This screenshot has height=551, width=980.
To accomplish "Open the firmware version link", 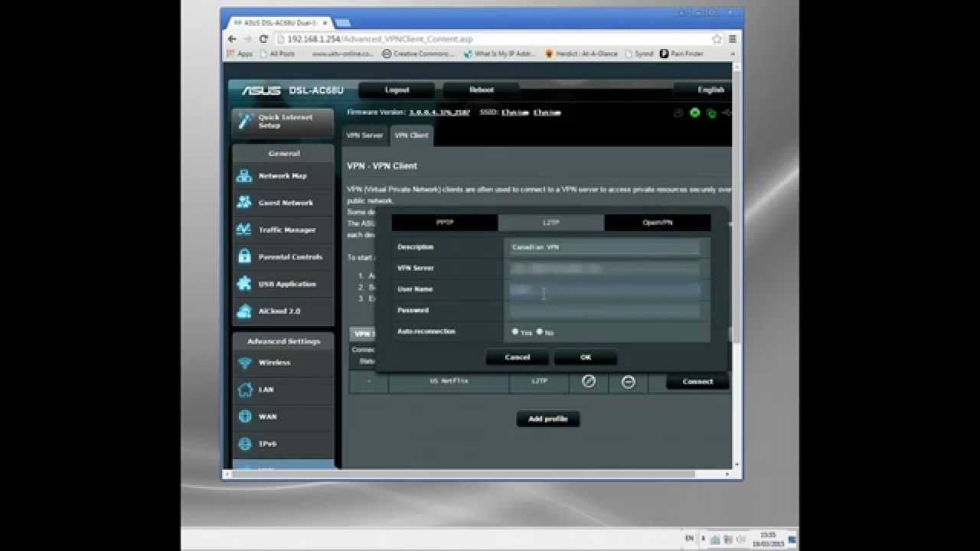I will tap(439, 112).
